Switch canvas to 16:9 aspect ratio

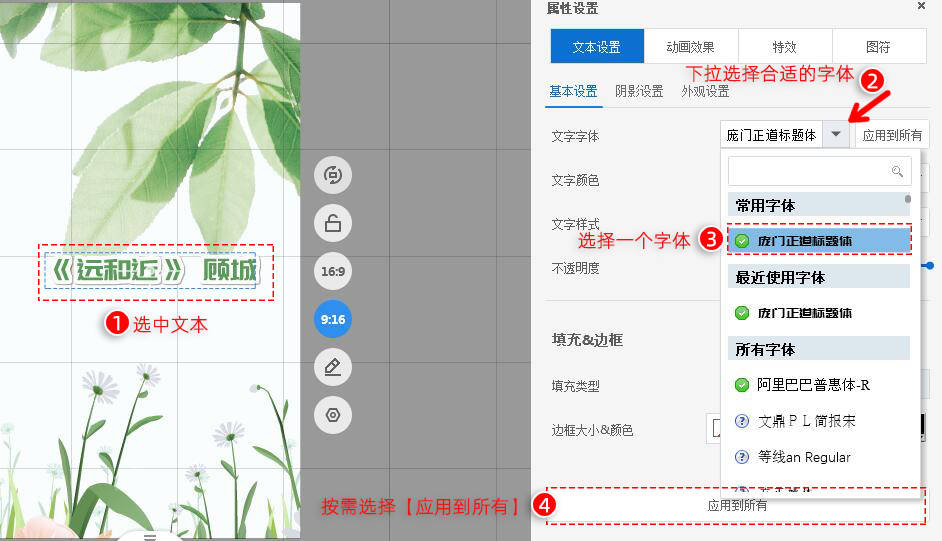(333, 271)
